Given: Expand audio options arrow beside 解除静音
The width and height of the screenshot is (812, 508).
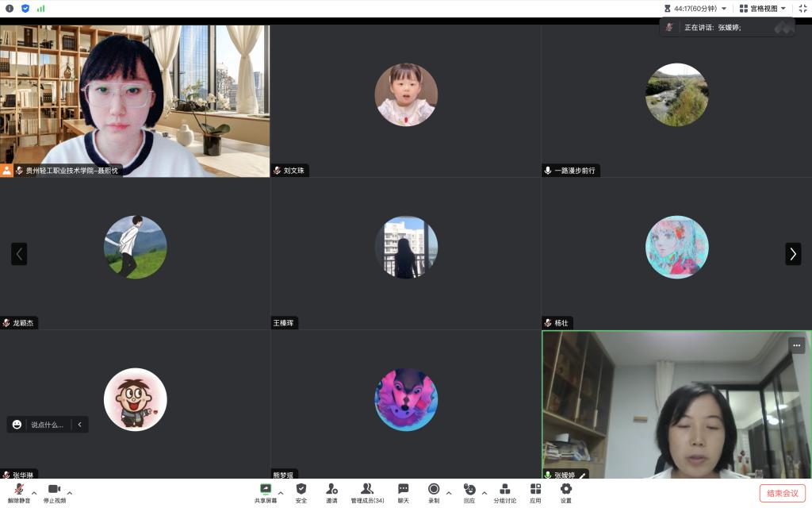Looking at the screenshot, I should (34, 493).
